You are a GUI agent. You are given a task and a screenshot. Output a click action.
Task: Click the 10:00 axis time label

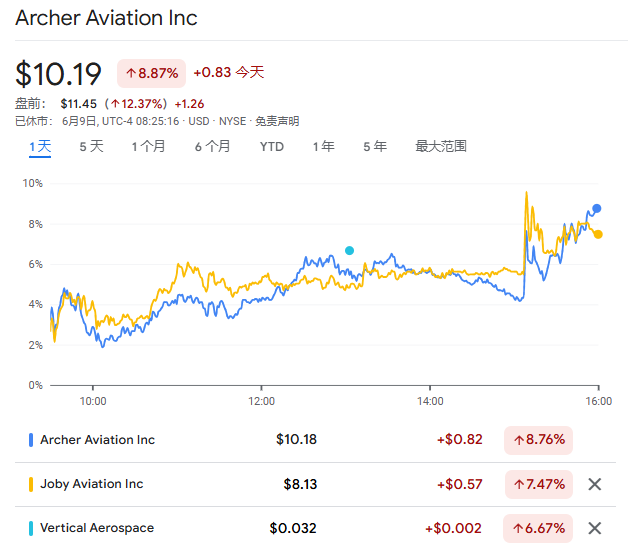pos(93,401)
